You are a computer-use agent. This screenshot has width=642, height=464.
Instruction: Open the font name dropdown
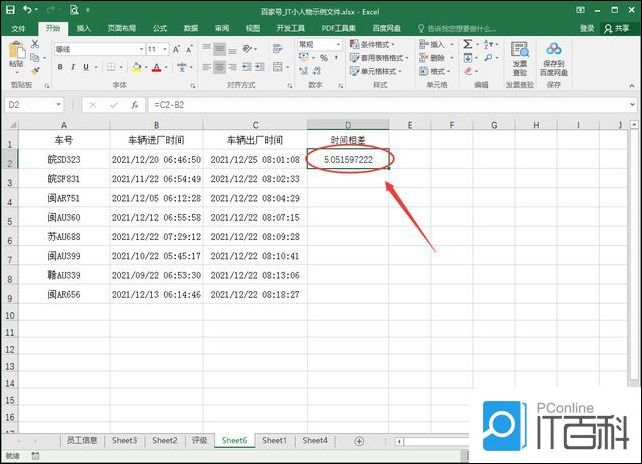click(140, 49)
